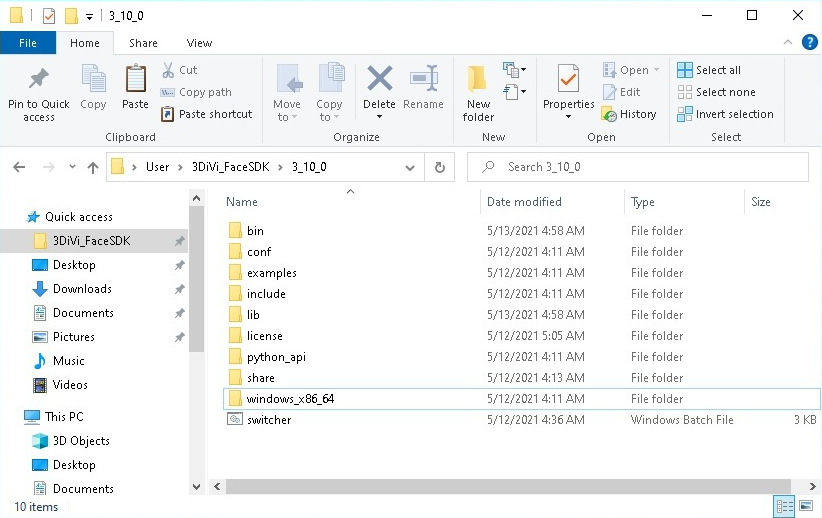Open the Easy access dropdown
Screen dimensions: 822x518
point(515,92)
